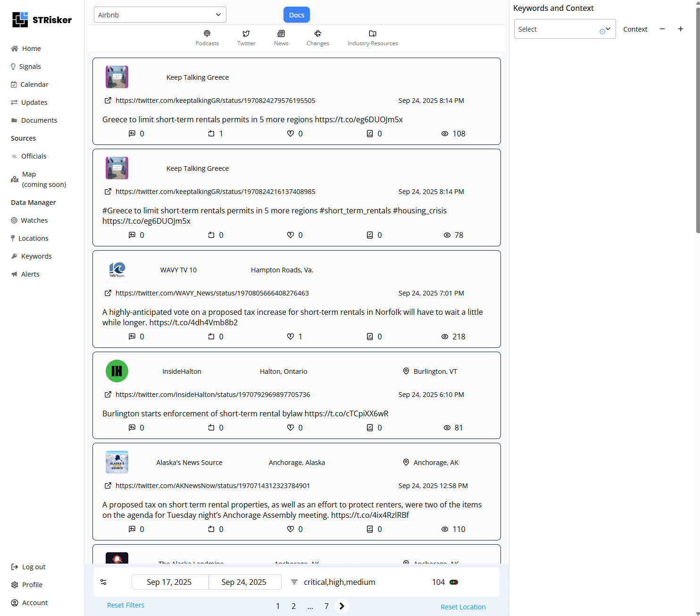The width and height of the screenshot is (700, 616).
Task: Go to next page with arrow
Action: [342, 606]
